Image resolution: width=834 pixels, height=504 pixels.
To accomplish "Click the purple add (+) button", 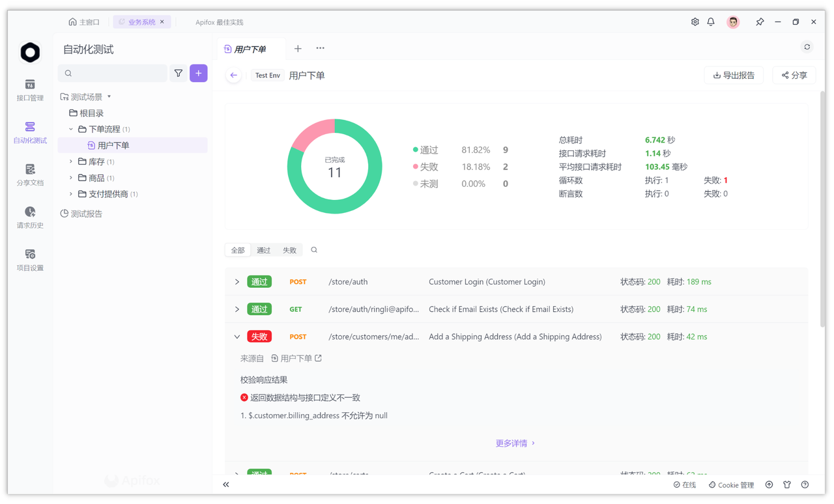I will (199, 74).
